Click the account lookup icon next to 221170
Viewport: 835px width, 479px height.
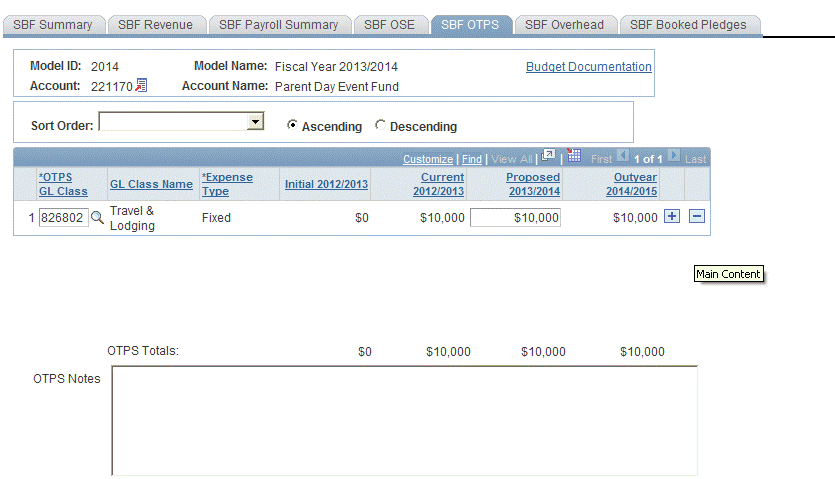[141, 86]
